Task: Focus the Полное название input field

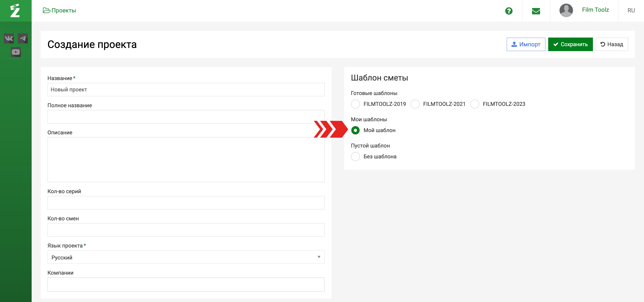Action: [186, 117]
